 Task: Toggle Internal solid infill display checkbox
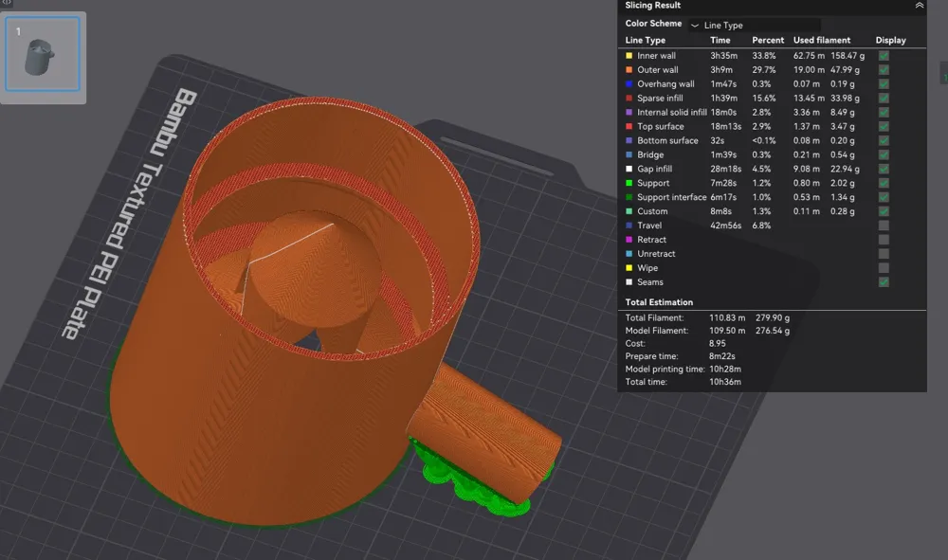[884, 113]
